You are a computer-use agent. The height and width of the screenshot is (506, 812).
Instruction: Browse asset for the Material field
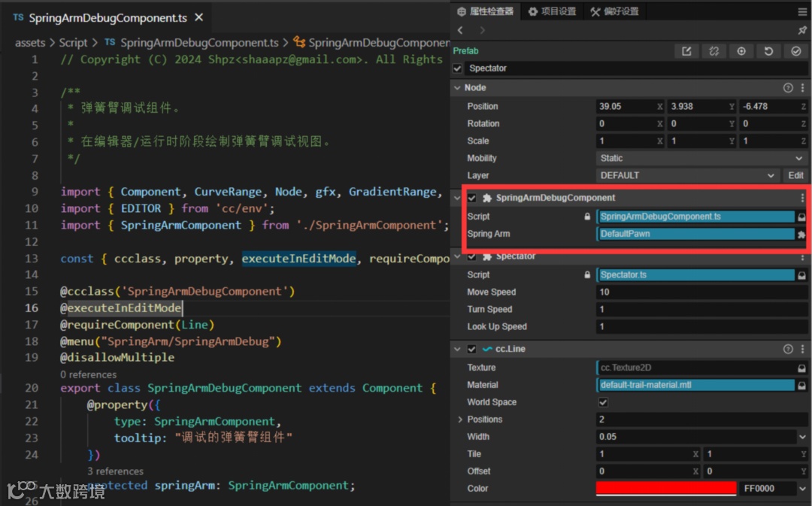(801, 385)
